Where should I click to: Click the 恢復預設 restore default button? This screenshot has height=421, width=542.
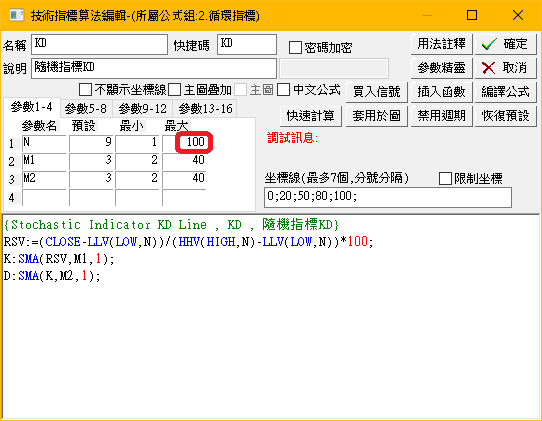coord(505,116)
